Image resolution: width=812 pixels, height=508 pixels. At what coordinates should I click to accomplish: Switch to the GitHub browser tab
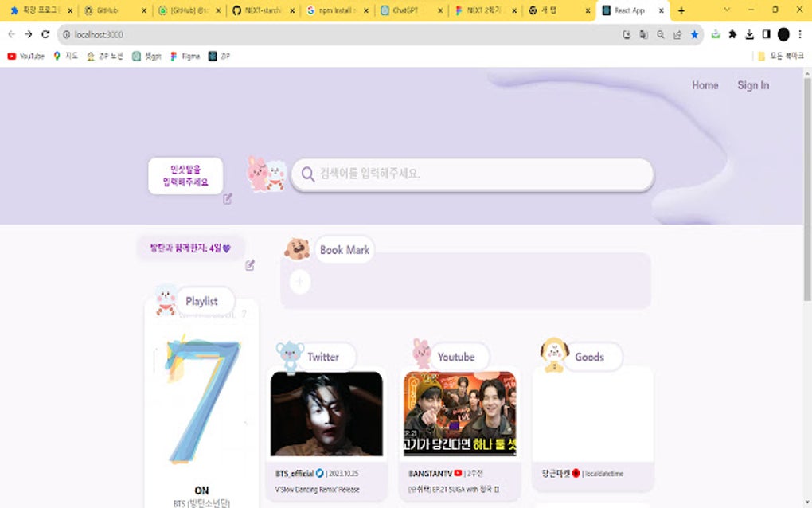pos(109,11)
